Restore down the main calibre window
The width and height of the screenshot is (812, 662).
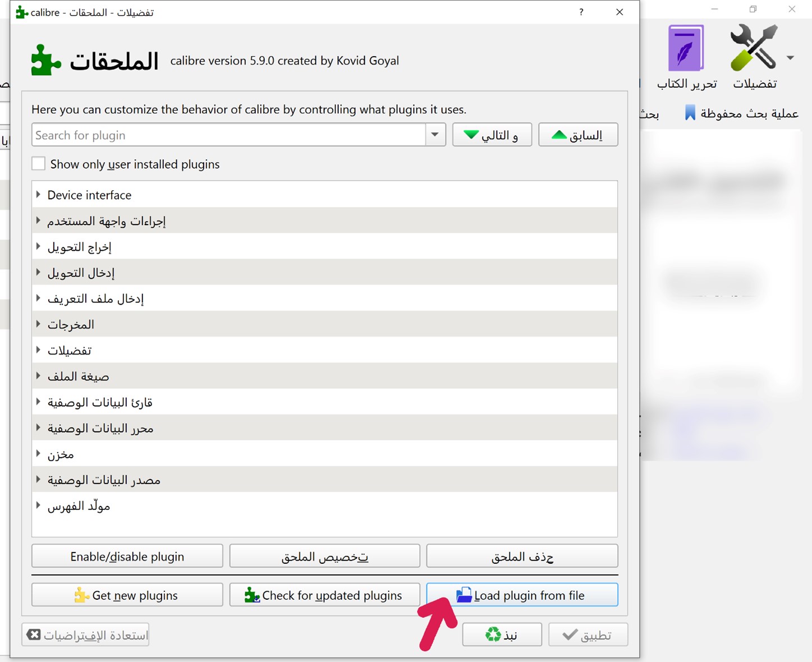click(753, 9)
